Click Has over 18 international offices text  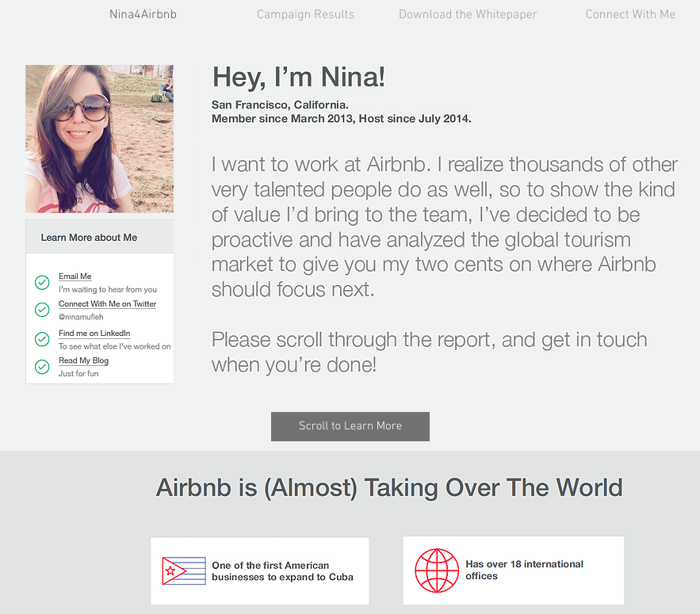click(525, 570)
